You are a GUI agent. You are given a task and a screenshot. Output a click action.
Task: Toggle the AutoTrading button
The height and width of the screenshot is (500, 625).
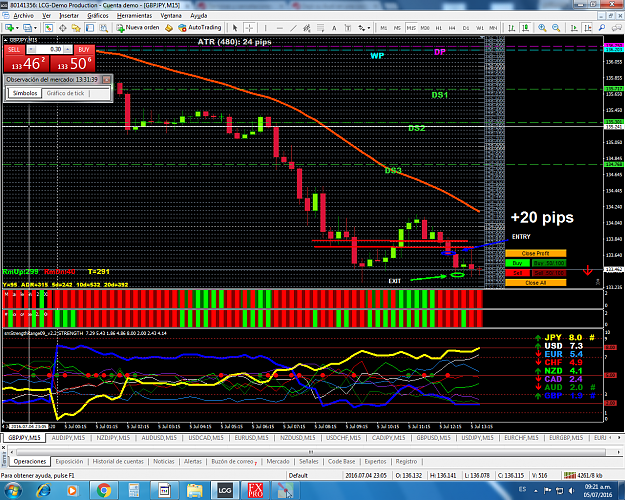(x=200, y=28)
